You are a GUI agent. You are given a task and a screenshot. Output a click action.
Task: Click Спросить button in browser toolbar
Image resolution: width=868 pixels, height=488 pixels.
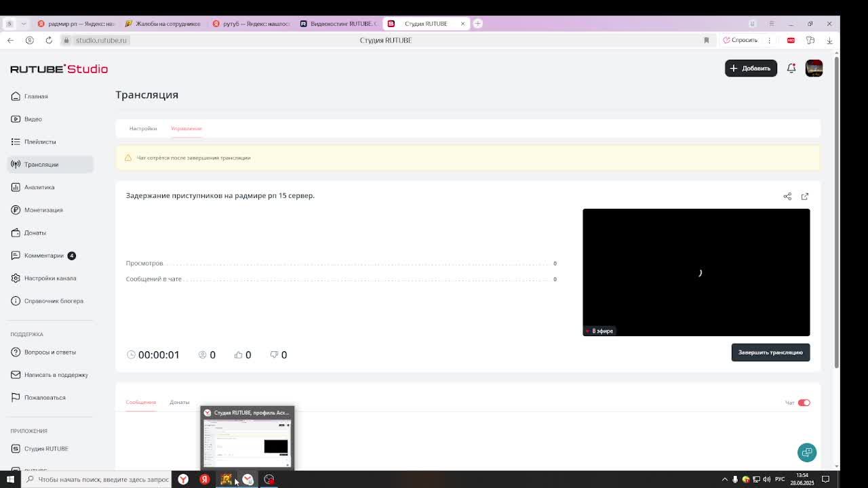[x=740, y=40]
